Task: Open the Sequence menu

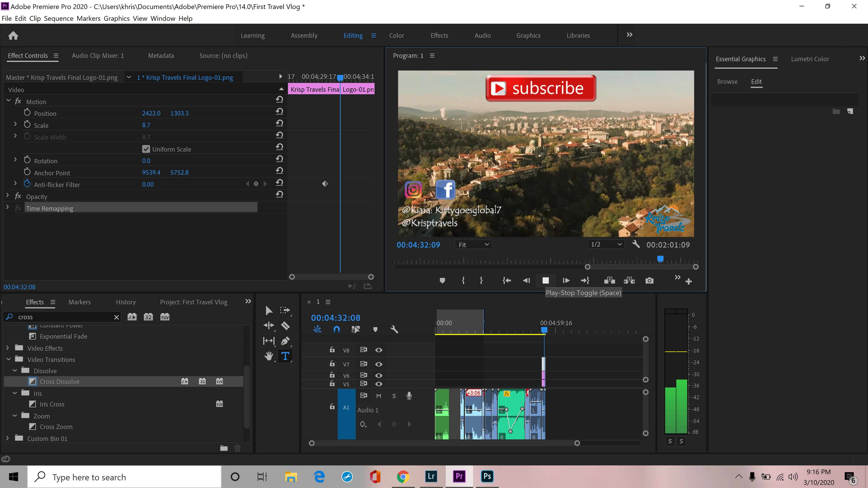Action: pos(58,18)
